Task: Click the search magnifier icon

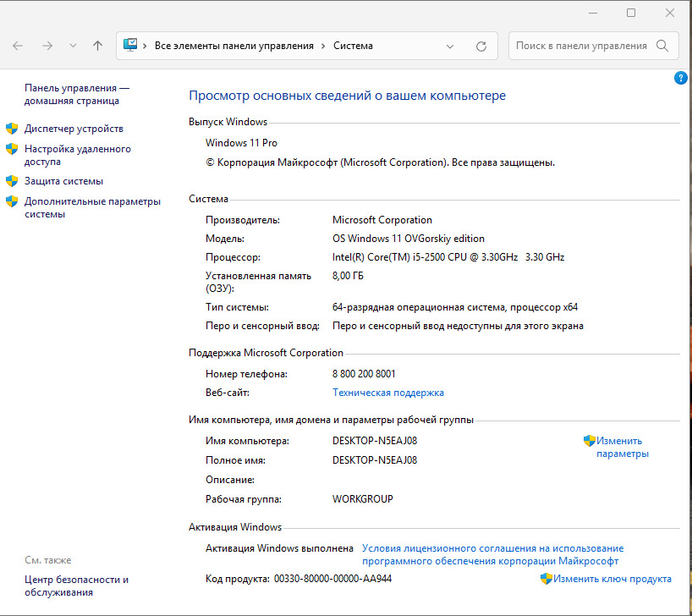Action: click(663, 46)
